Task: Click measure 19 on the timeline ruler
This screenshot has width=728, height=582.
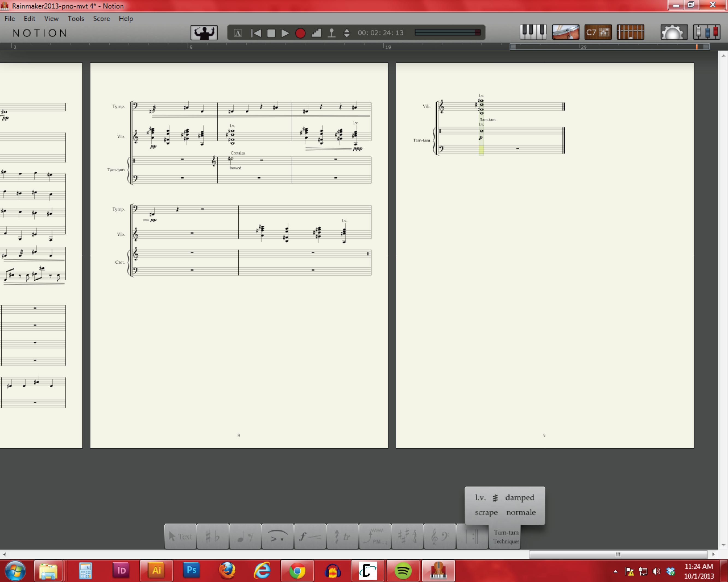Action: click(388, 47)
